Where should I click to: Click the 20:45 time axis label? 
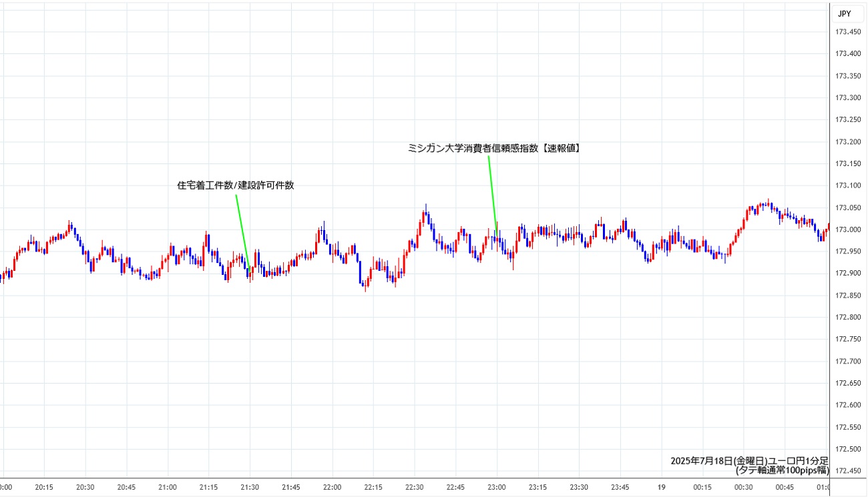click(126, 488)
